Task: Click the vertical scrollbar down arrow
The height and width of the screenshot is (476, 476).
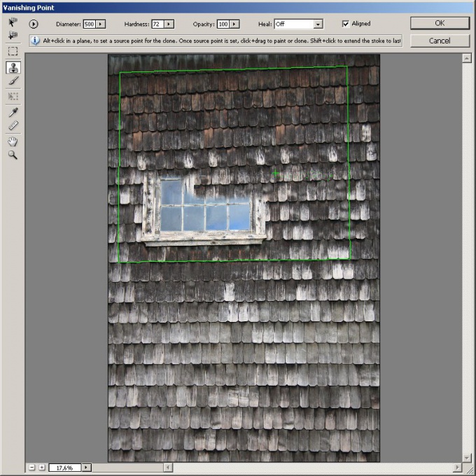Action: pyautogui.click(x=467, y=457)
